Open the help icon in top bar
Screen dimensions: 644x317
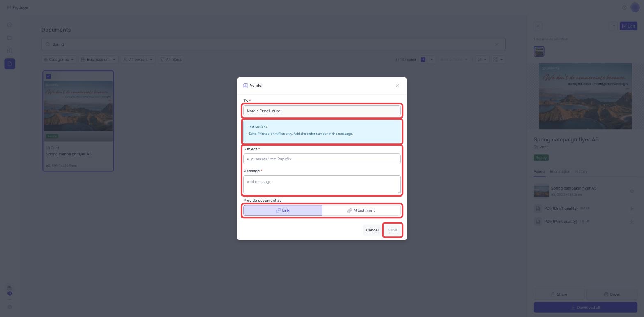pyautogui.click(x=624, y=7)
